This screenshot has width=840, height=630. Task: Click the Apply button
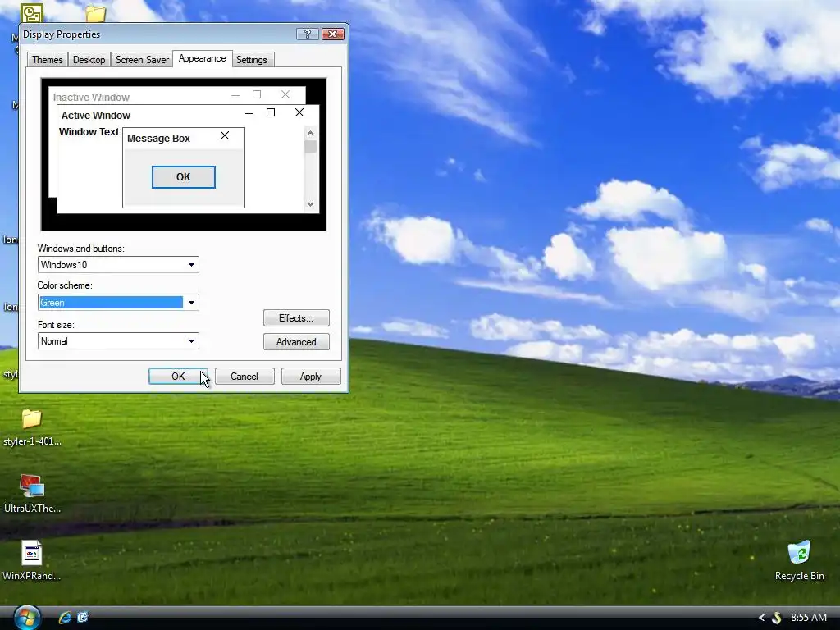311,377
